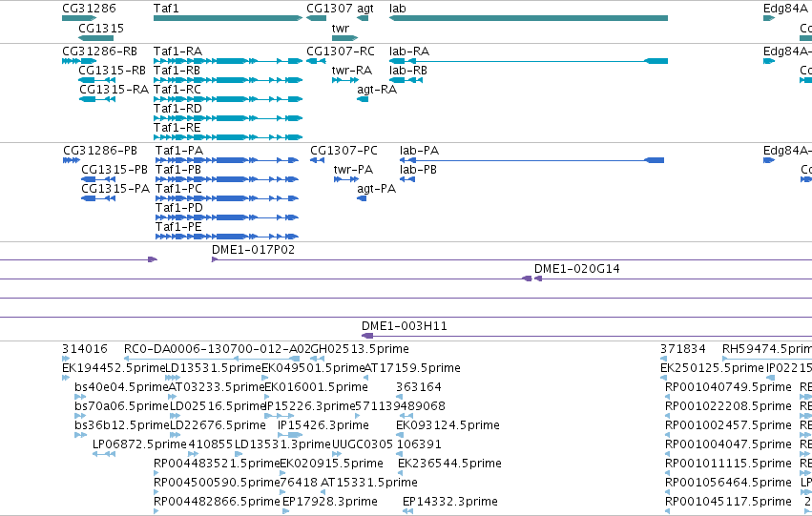Screen dimensions: 812x516
Task: Select the Taf1 gene bar
Action: point(228,18)
